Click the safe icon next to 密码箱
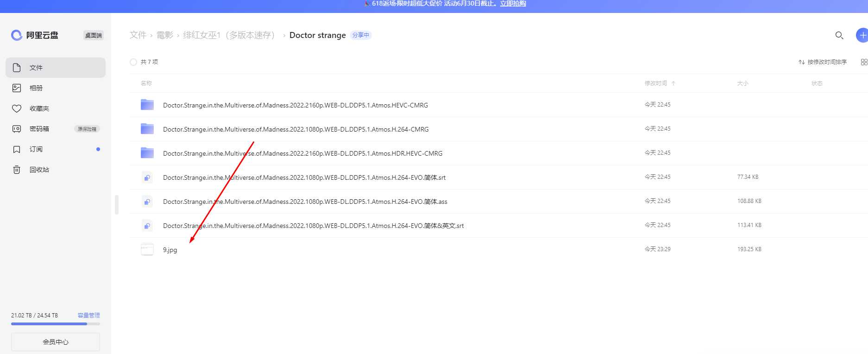The height and width of the screenshot is (354, 868). [x=17, y=129]
